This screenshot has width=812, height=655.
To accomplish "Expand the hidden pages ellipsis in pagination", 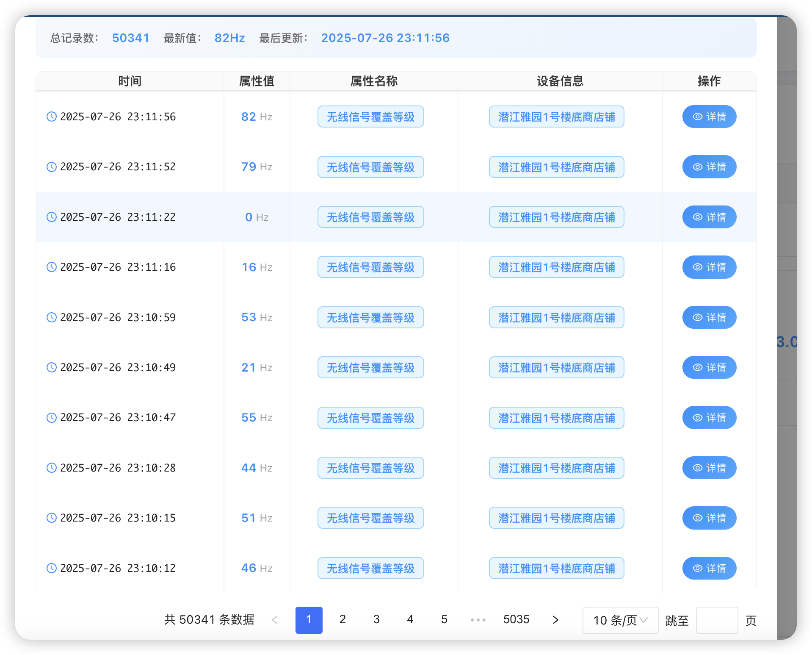I will (478, 619).
